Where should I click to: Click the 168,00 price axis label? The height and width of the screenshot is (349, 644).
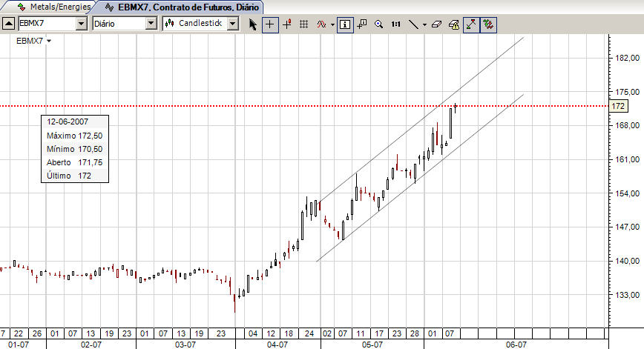coord(627,125)
